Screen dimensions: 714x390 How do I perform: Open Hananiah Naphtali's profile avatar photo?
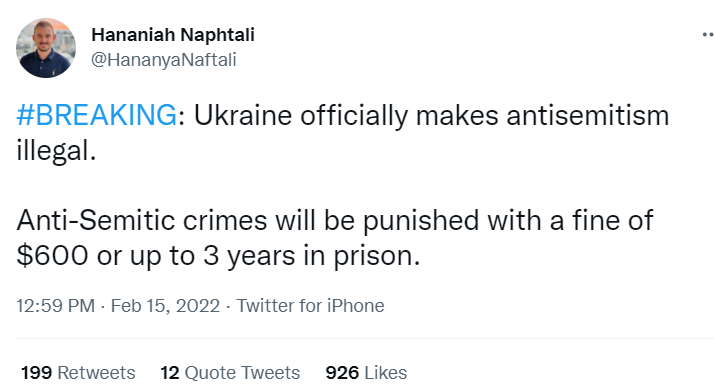point(46,48)
